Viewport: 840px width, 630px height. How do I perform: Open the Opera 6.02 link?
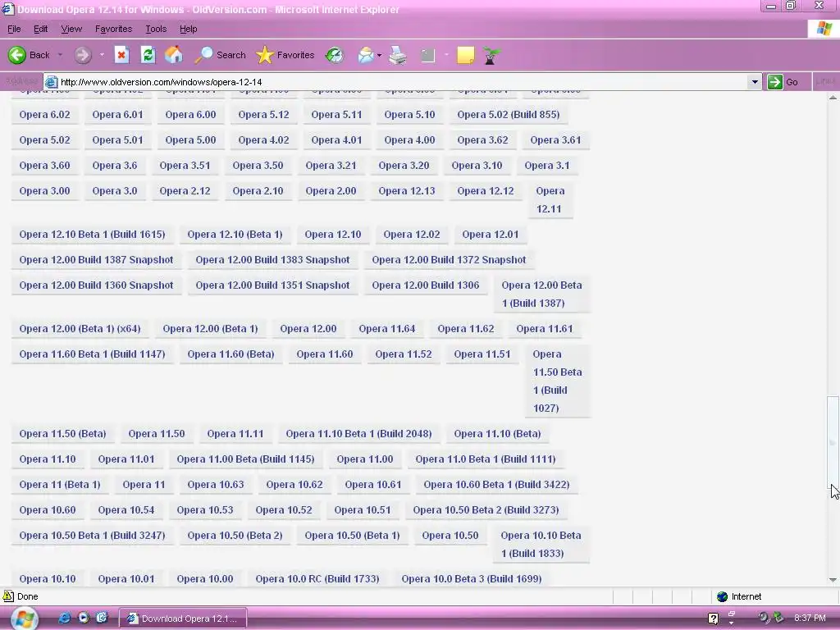pyautogui.click(x=44, y=114)
